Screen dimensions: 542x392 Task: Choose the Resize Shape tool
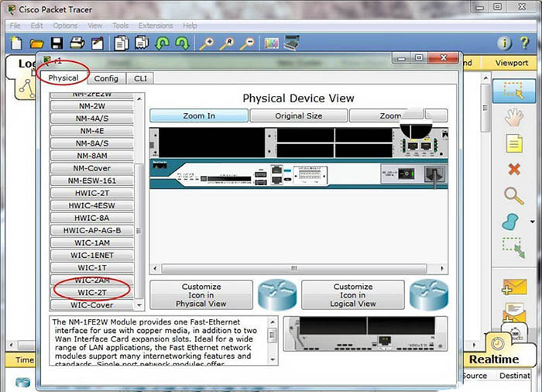pyautogui.click(x=514, y=247)
